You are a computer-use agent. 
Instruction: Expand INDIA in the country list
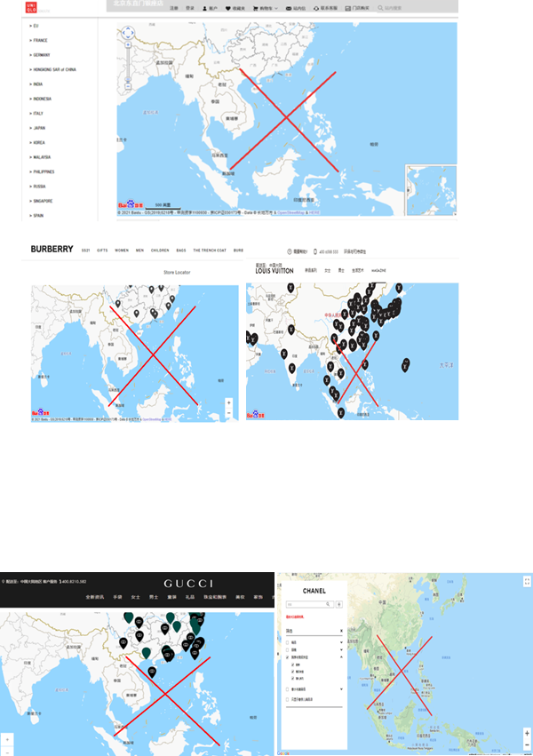pyautogui.click(x=36, y=84)
